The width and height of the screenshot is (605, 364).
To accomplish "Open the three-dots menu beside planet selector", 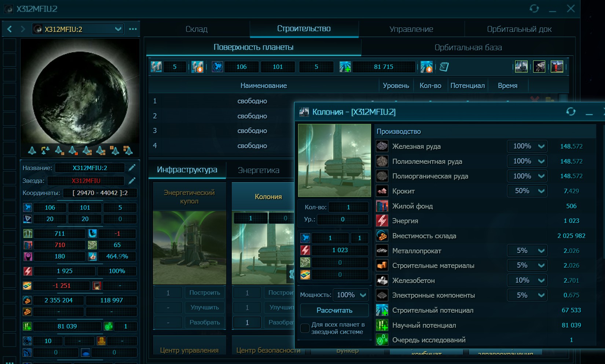I will tap(133, 29).
